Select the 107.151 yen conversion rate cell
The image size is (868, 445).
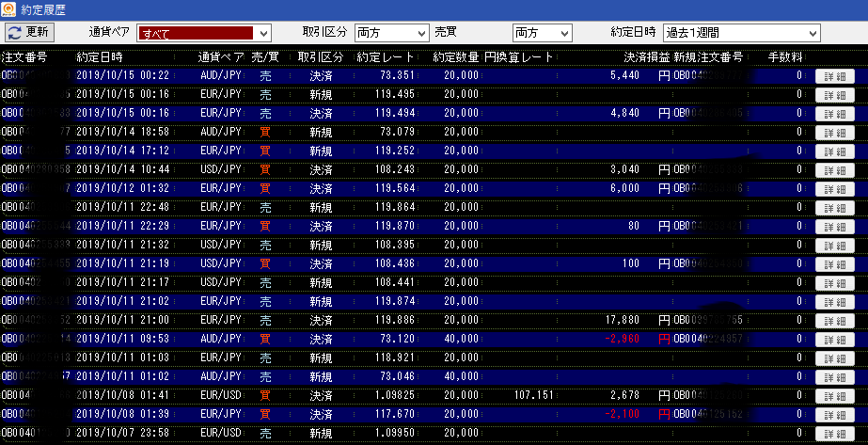[x=534, y=395]
